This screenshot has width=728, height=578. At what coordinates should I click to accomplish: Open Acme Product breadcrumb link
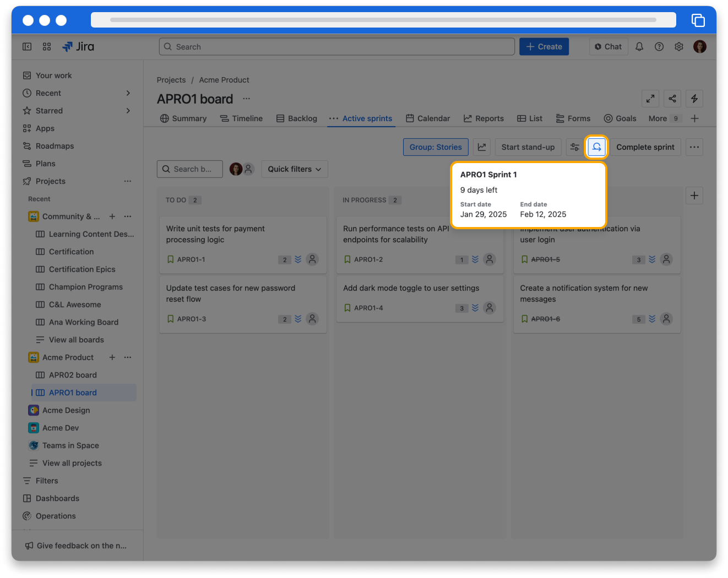click(x=224, y=80)
